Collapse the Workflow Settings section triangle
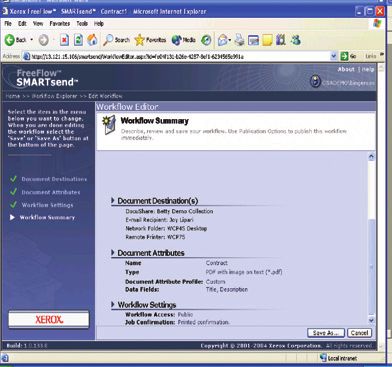Screen dimensions: 392x367 (113, 304)
